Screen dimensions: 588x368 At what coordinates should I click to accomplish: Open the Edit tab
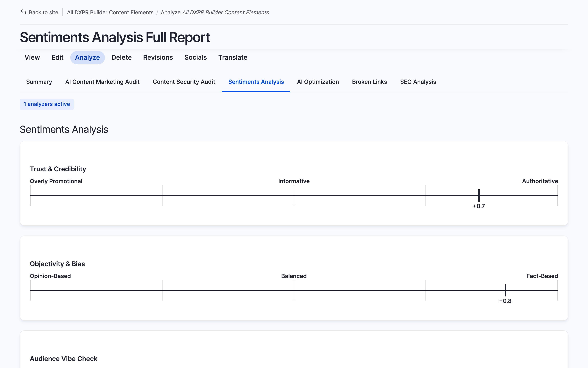57,57
